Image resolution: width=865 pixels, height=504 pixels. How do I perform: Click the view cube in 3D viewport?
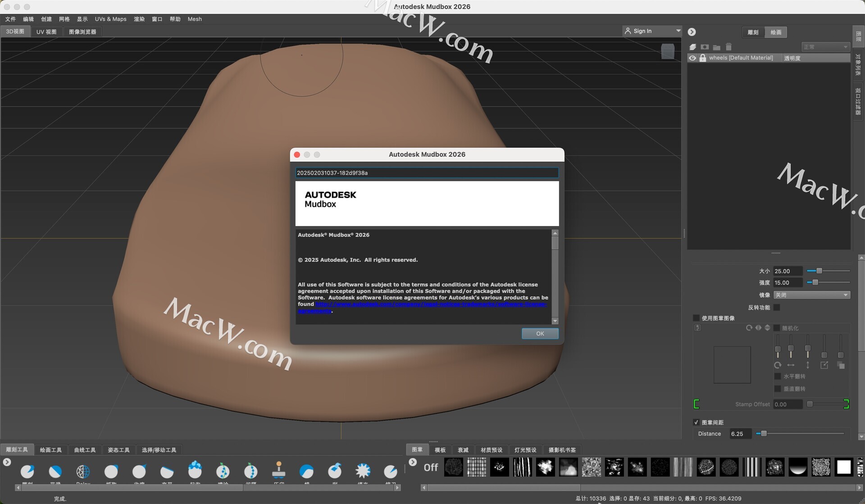click(x=668, y=51)
